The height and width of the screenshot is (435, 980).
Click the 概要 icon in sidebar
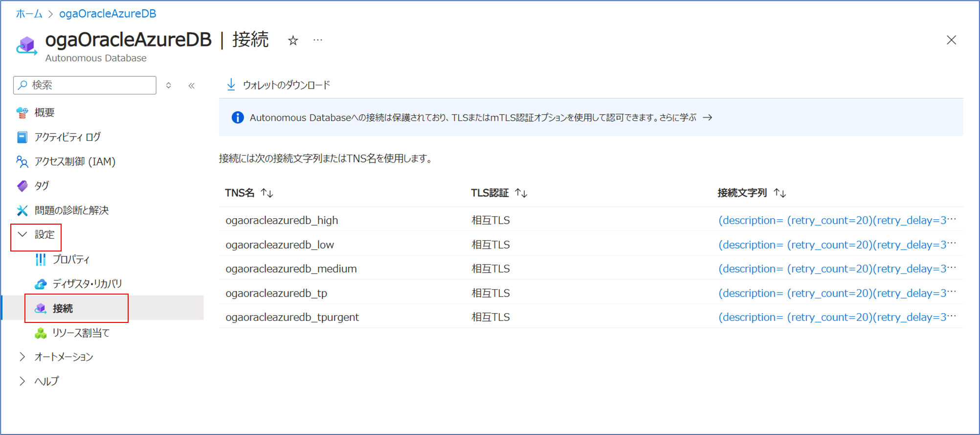(x=22, y=113)
